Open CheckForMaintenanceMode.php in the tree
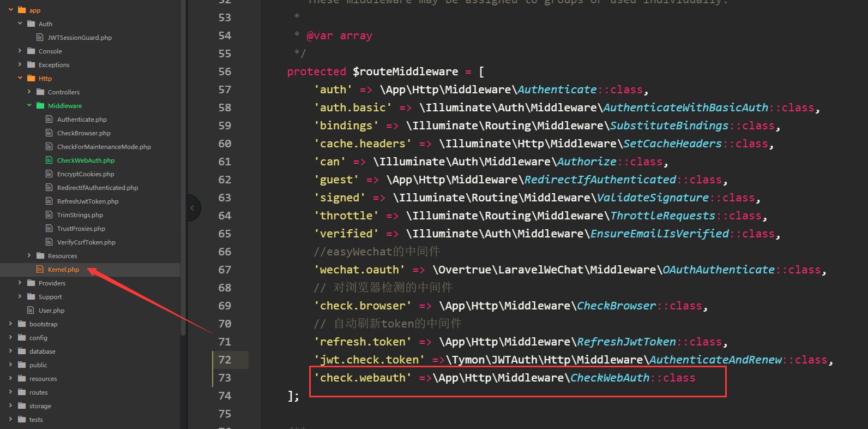This screenshot has width=868, height=429. tap(104, 147)
